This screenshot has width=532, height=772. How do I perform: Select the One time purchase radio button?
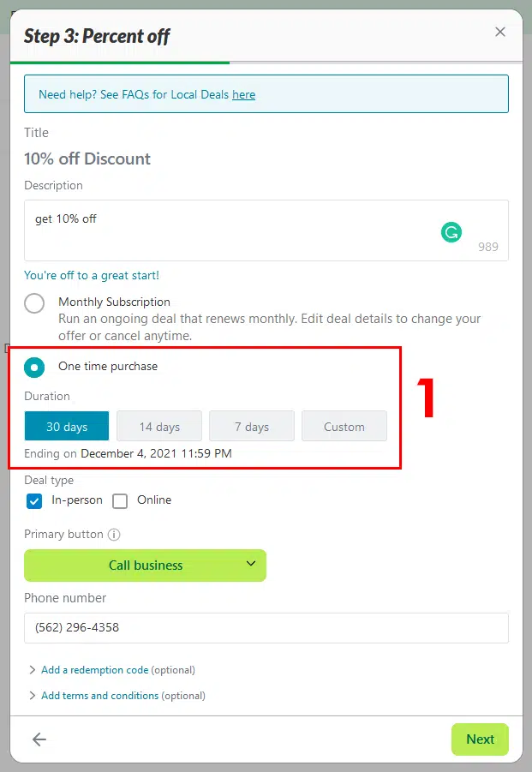pos(34,368)
